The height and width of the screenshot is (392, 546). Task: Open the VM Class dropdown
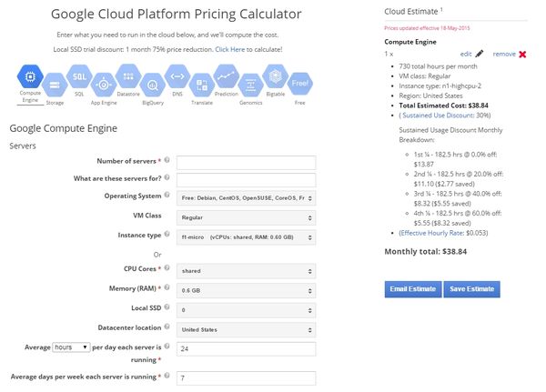tap(246, 217)
